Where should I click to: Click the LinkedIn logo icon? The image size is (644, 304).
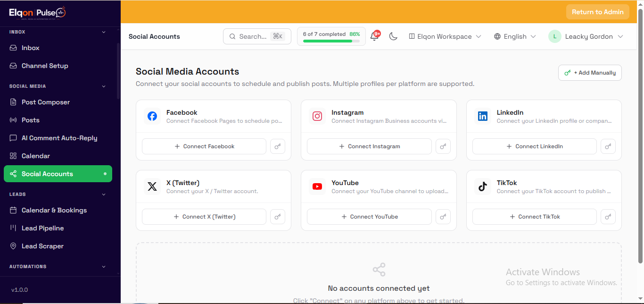483,116
